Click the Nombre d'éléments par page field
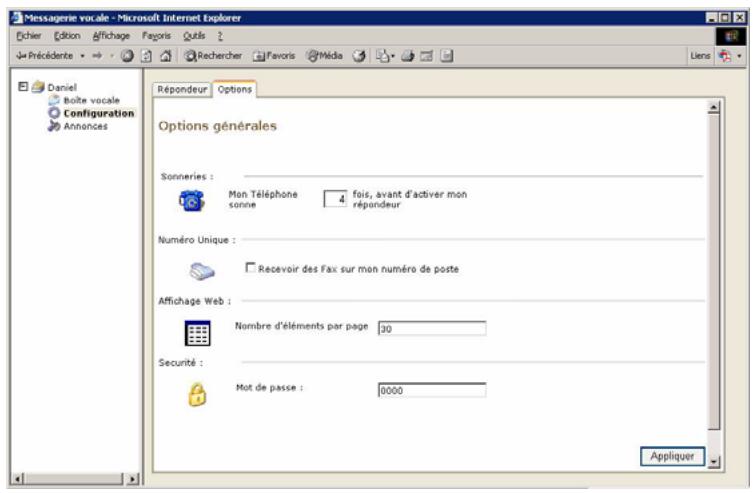The width and height of the screenshot is (756, 493). point(432,329)
